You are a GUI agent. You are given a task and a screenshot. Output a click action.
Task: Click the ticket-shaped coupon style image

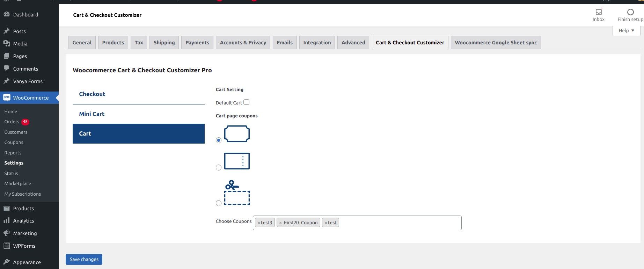[237, 134]
